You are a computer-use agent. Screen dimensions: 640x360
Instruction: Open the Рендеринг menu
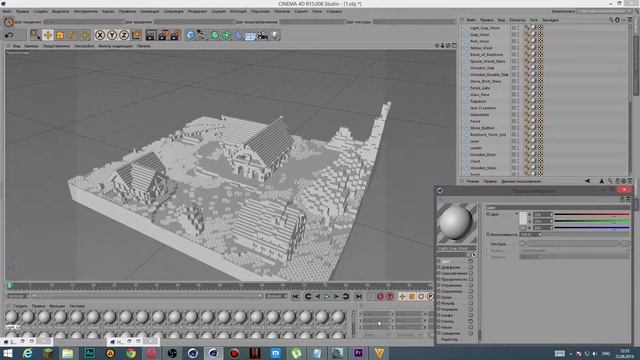coord(197,11)
